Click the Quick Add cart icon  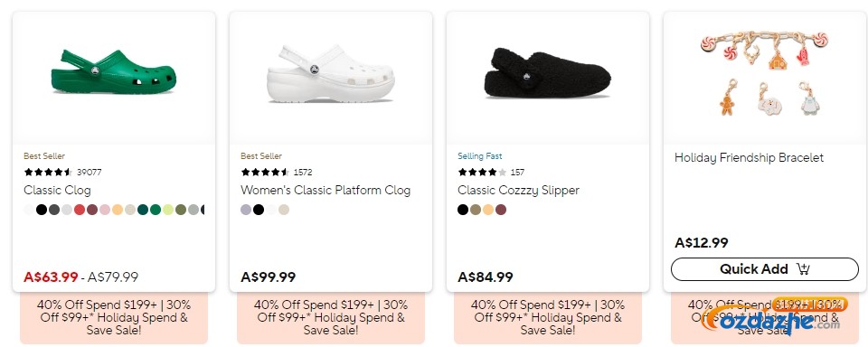point(803,269)
